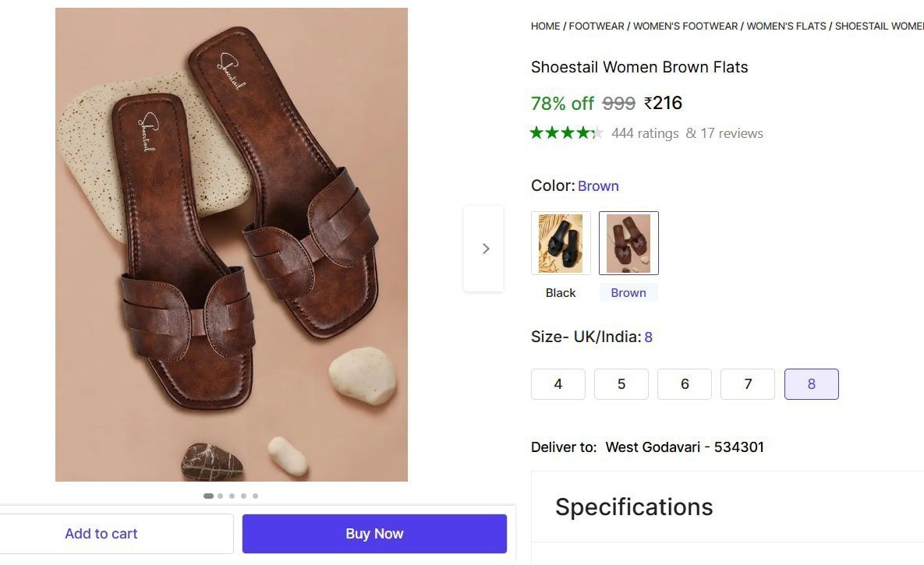Click the Buy Now button
924x565 pixels.
(x=374, y=534)
